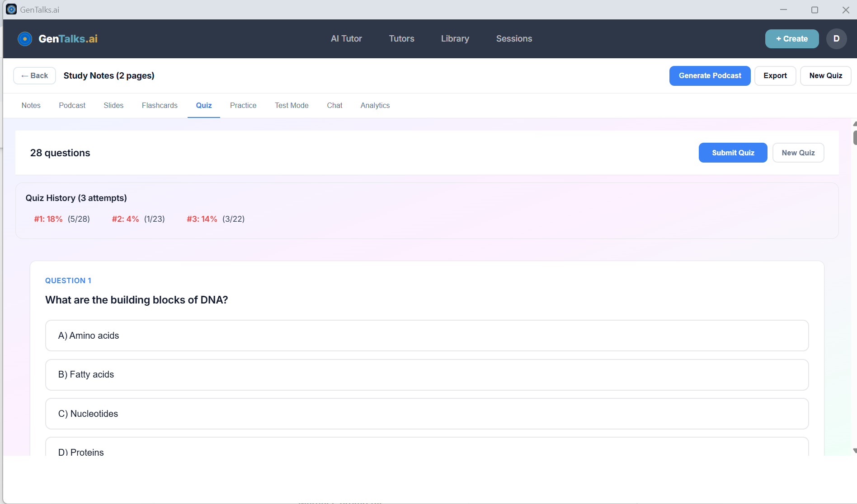Pick answer C) Nucleotides
Viewport: 857px width, 504px height.
click(x=426, y=414)
